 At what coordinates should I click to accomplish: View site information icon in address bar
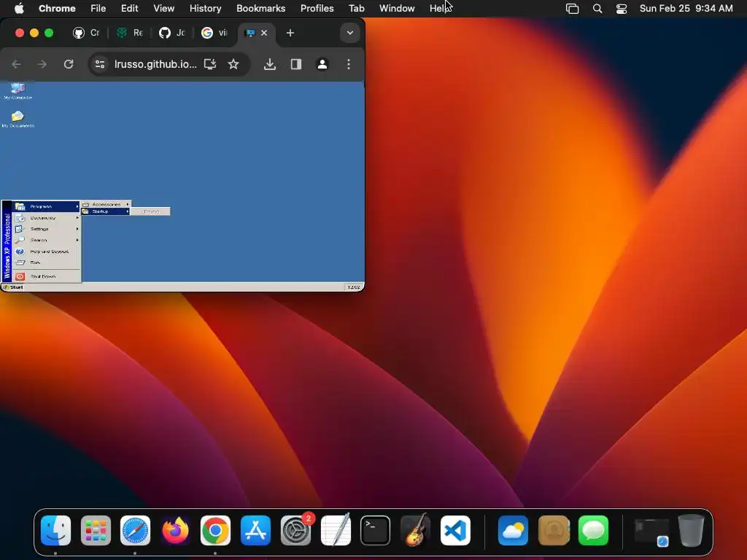(x=99, y=64)
